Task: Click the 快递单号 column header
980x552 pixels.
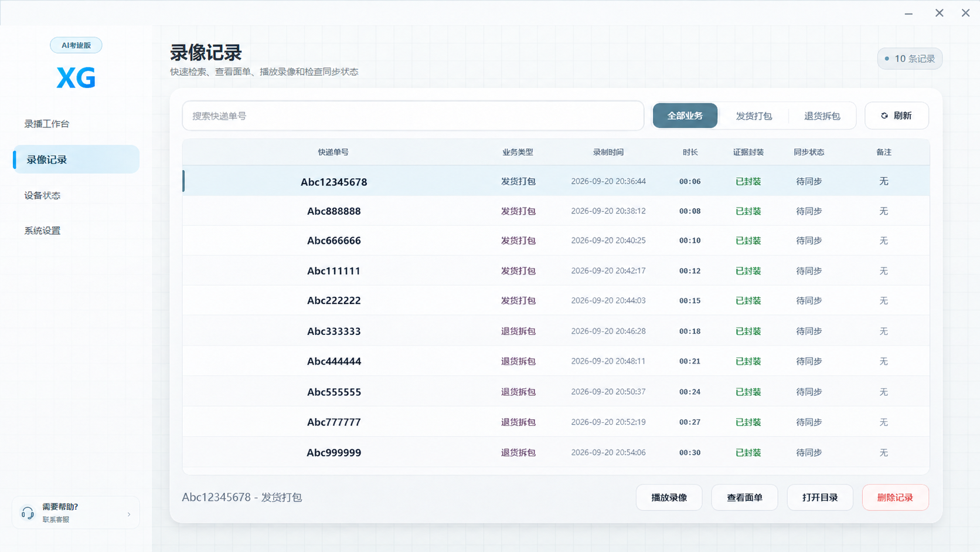Action: 334,152
